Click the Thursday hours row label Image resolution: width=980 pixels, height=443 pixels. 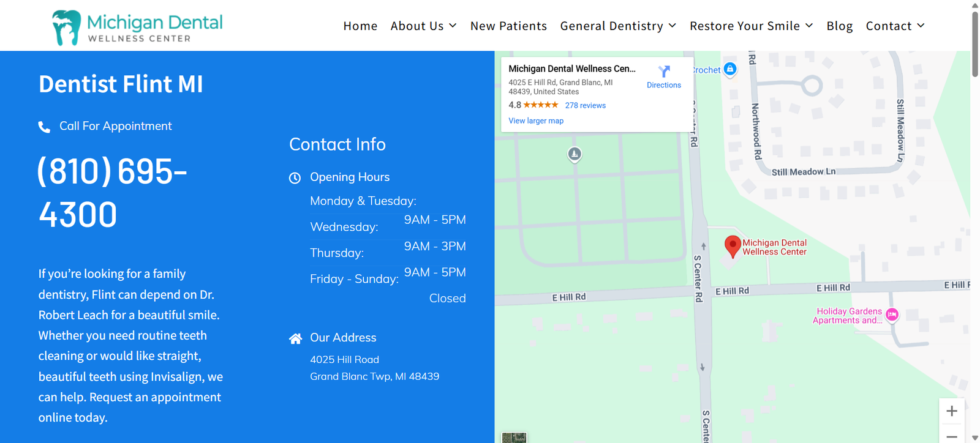(337, 253)
